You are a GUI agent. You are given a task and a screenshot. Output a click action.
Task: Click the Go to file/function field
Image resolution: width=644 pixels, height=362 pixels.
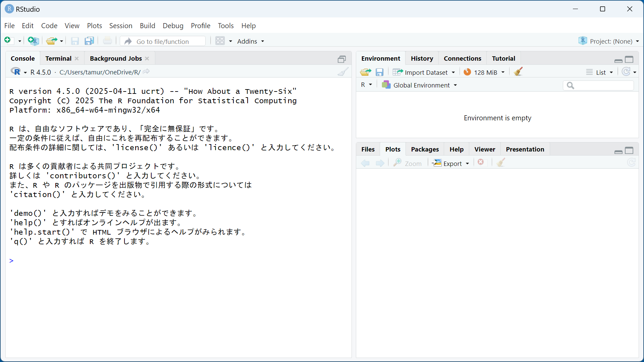click(163, 41)
